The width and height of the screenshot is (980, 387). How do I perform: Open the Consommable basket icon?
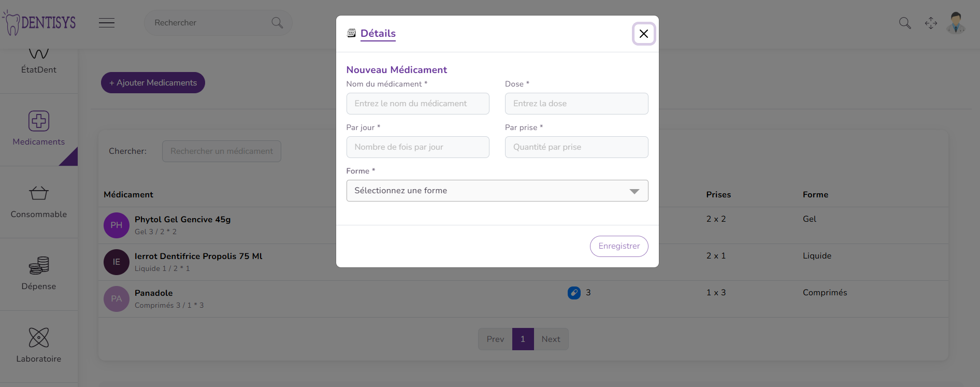[x=39, y=193]
